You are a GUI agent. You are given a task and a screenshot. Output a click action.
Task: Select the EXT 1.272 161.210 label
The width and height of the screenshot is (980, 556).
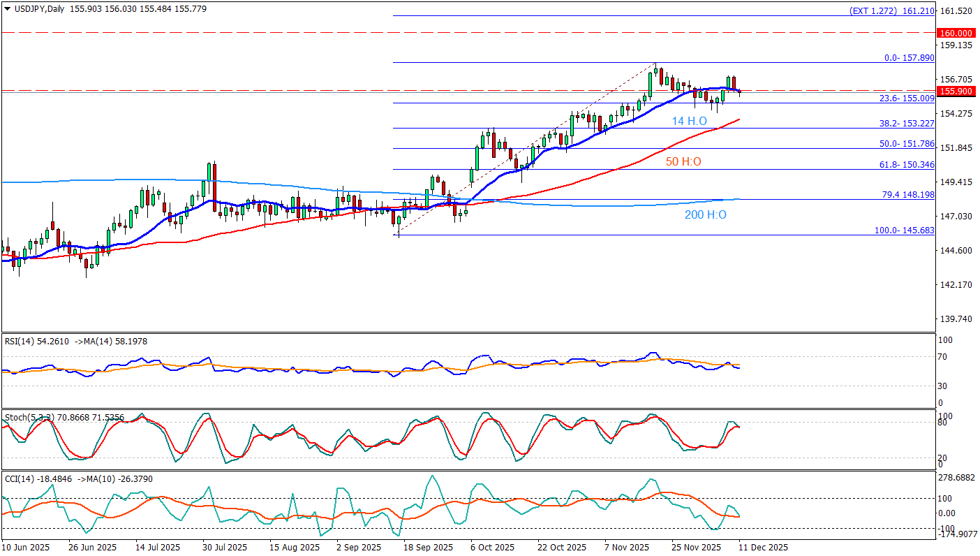[x=891, y=11]
